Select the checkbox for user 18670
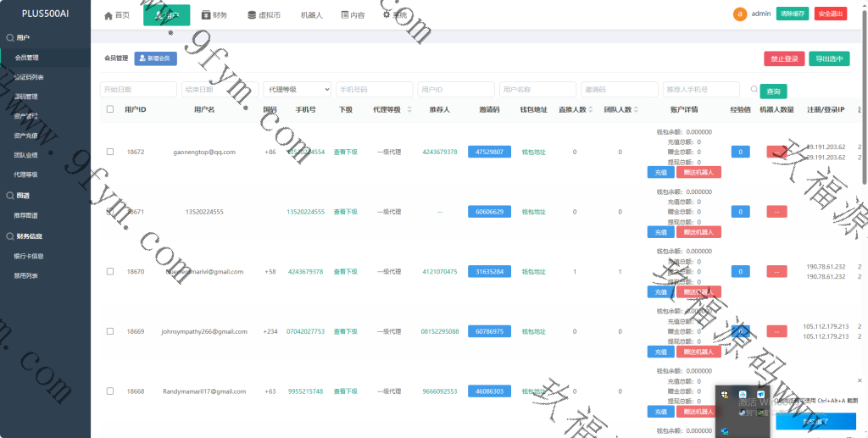 (110, 271)
